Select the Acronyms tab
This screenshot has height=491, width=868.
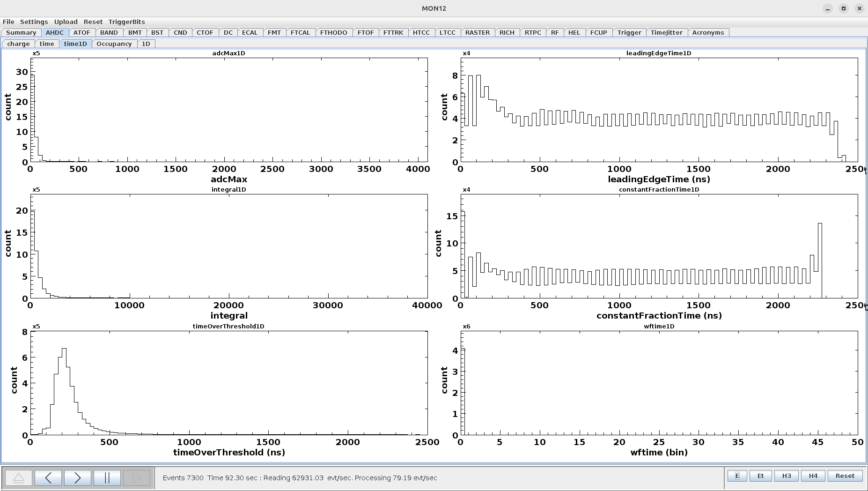click(x=708, y=32)
